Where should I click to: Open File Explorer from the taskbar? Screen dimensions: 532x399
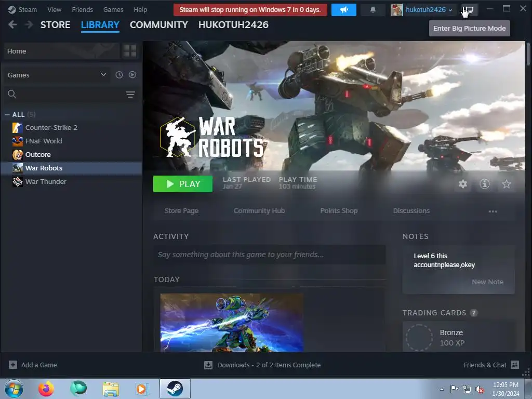click(111, 389)
